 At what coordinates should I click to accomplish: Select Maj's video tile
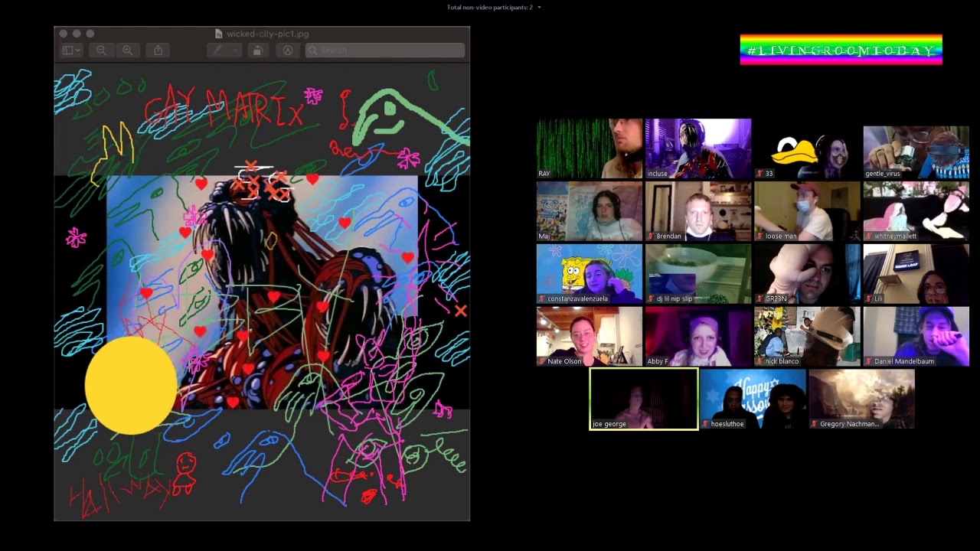coord(590,211)
